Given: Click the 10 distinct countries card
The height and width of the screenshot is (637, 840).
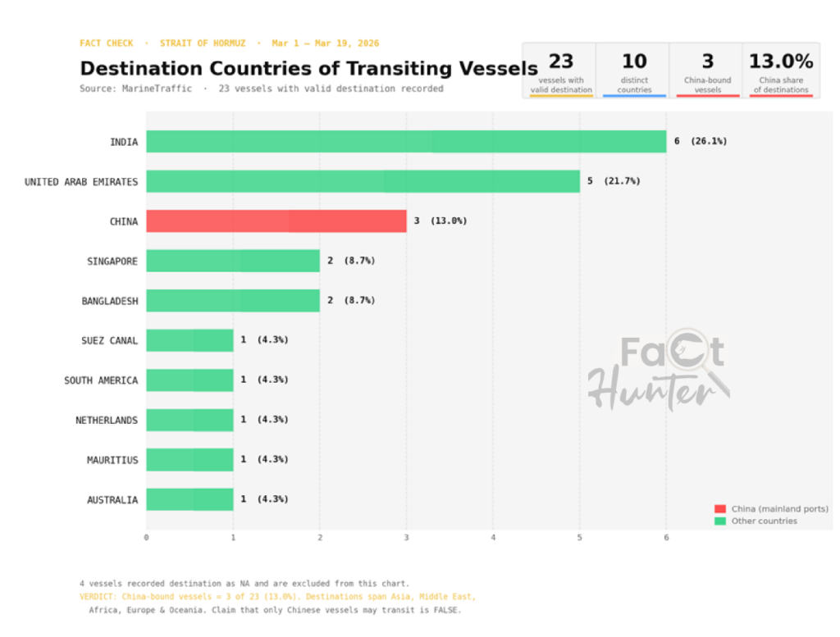Looking at the screenshot, I should pos(634,71).
